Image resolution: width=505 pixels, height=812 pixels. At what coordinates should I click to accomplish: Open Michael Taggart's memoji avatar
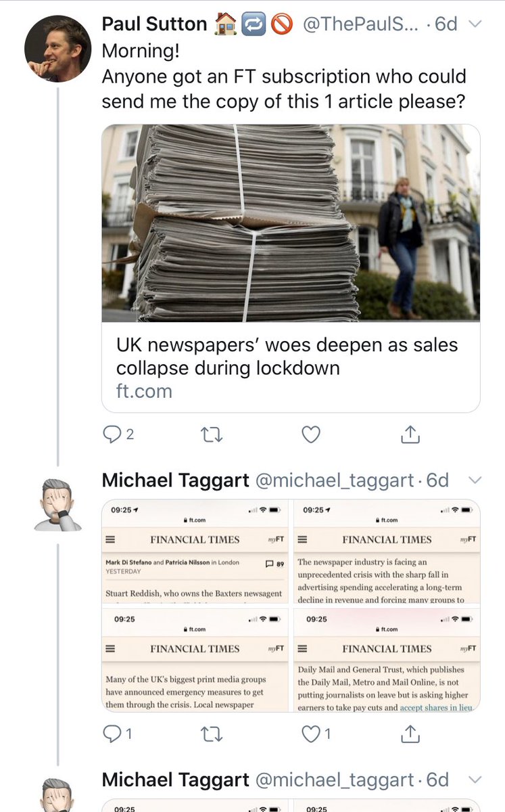point(57,504)
